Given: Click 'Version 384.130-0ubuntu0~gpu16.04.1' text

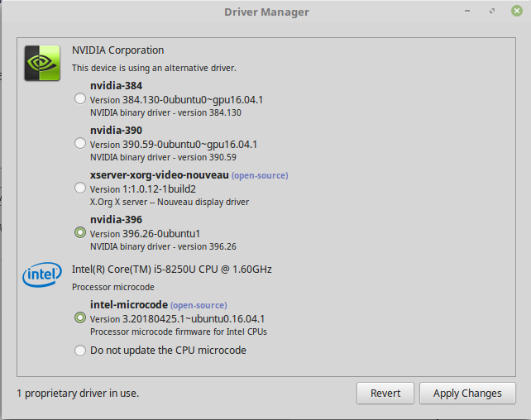Looking at the screenshot, I should click(176, 100).
